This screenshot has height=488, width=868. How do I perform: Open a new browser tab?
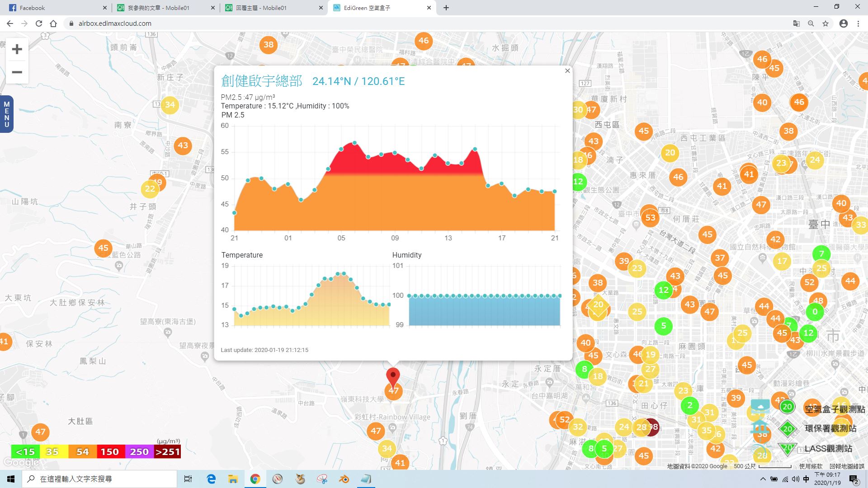446,8
